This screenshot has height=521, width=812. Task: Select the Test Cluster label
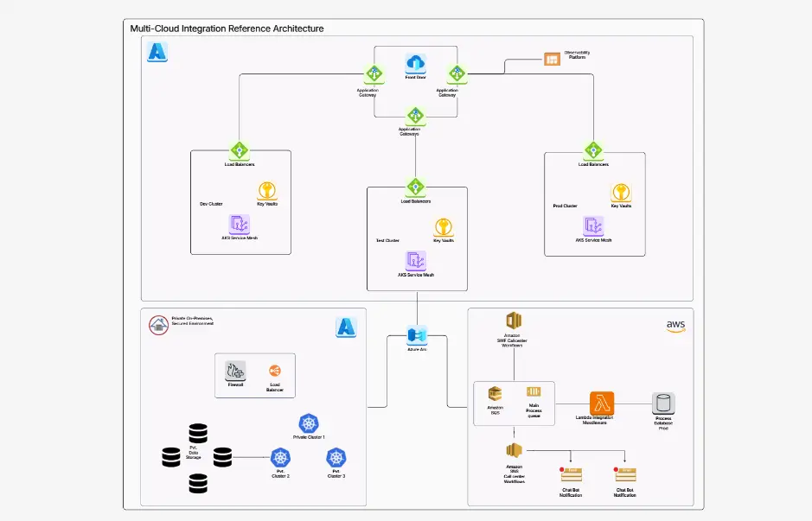coord(387,240)
